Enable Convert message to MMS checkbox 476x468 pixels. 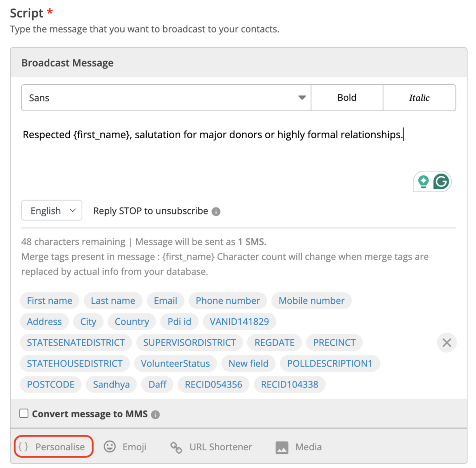24,414
